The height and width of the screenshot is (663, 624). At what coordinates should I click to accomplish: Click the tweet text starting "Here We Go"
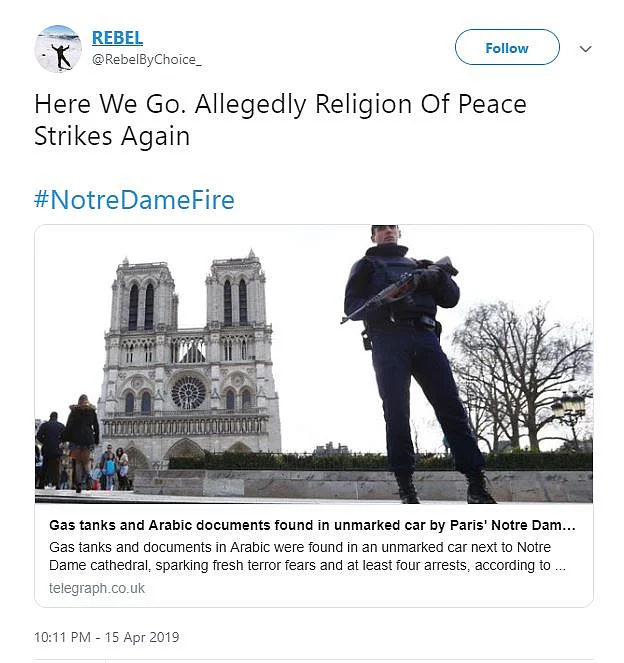[x=280, y=104]
